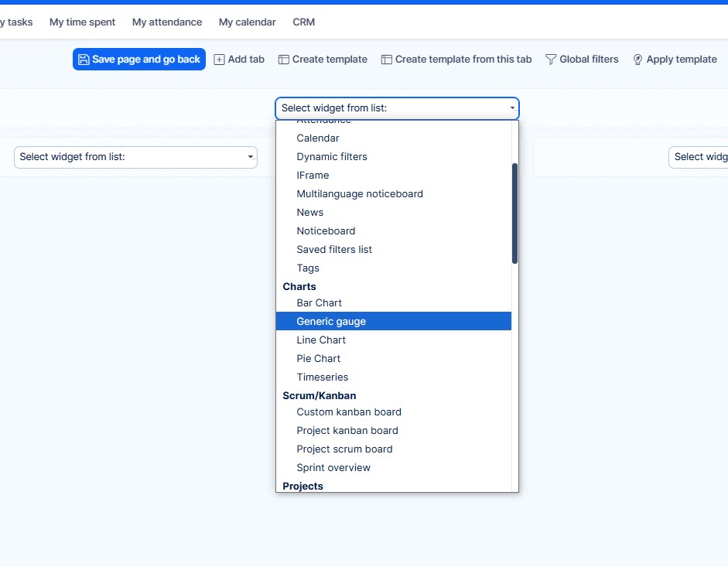Image resolution: width=728 pixels, height=567 pixels.
Task: Click the Save page and go back button
Action: pos(139,60)
